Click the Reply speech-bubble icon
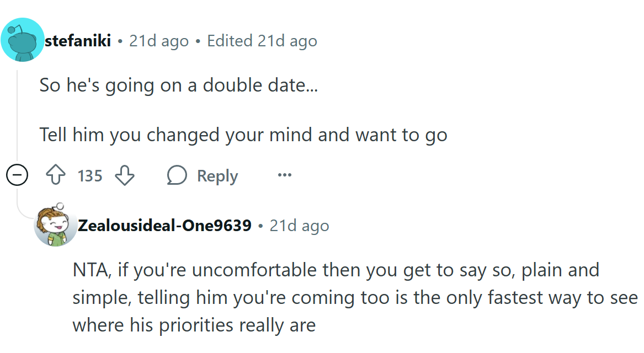Image resolution: width=644 pixels, height=353 pixels. pos(177,175)
